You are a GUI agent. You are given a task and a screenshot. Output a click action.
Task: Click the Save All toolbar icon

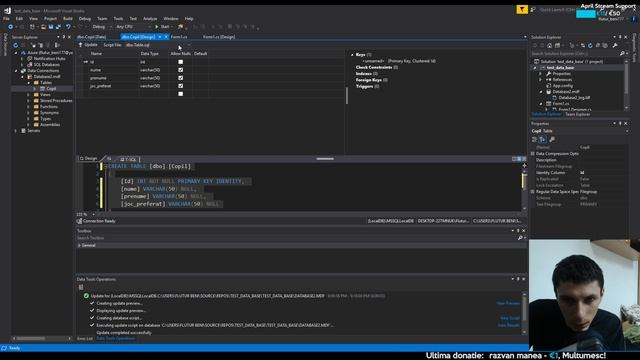point(58,27)
